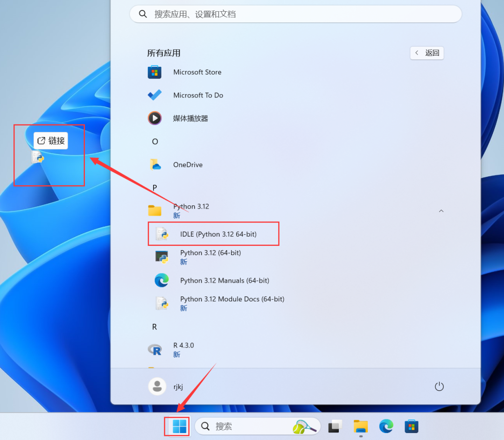Open Python 3.12 Manuals Edge icon
Screen dimensions: 504x440
click(x=161, y=280)
